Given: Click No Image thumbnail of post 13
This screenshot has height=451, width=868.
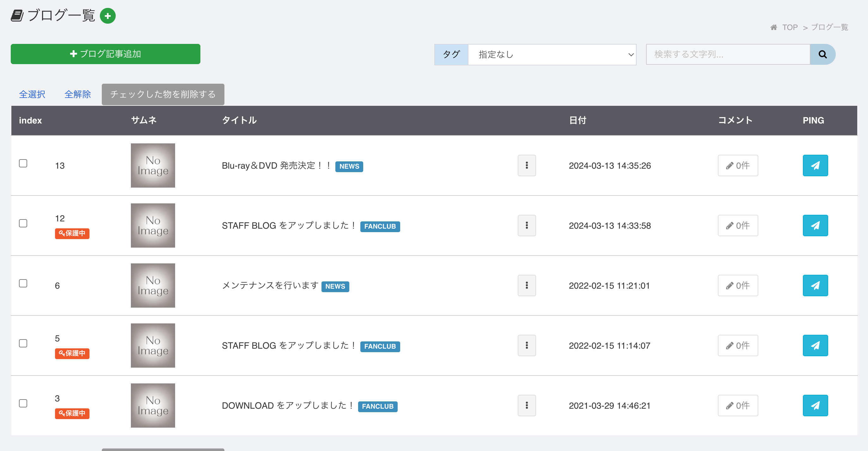Looking at the screenshot, I should point(153,165).
